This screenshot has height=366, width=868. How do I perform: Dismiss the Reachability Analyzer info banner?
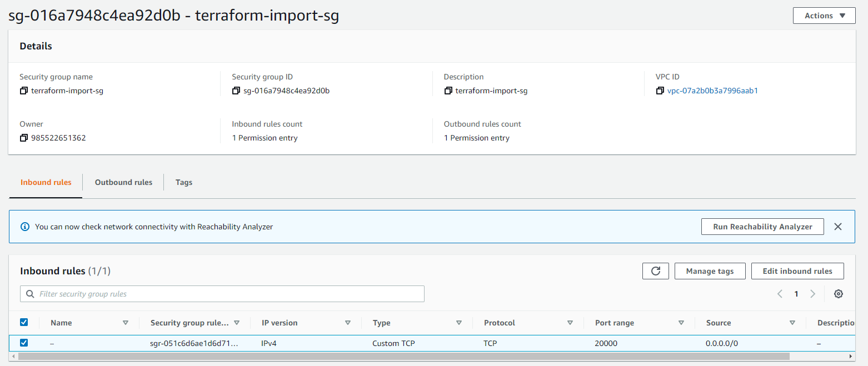pos(838,227)
